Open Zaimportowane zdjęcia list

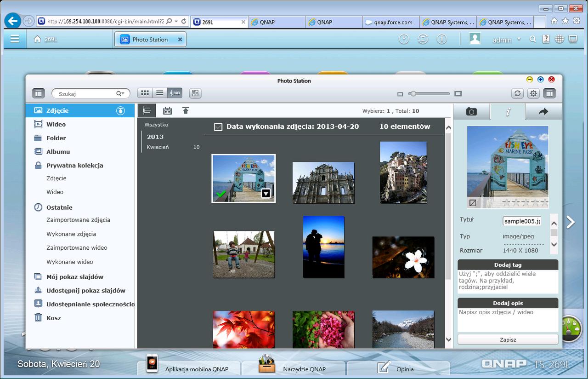pyautogui.click(x=78, y=220)
